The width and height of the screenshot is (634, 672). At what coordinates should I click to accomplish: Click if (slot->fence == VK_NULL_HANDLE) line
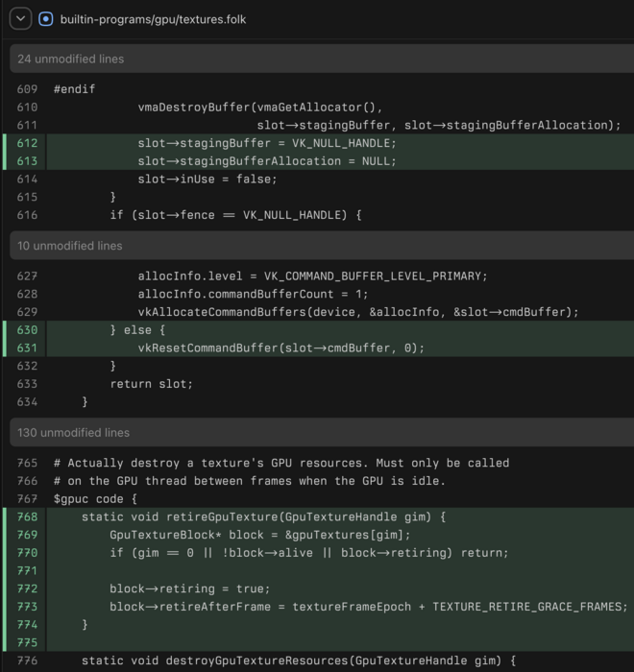tap(236, 215)
